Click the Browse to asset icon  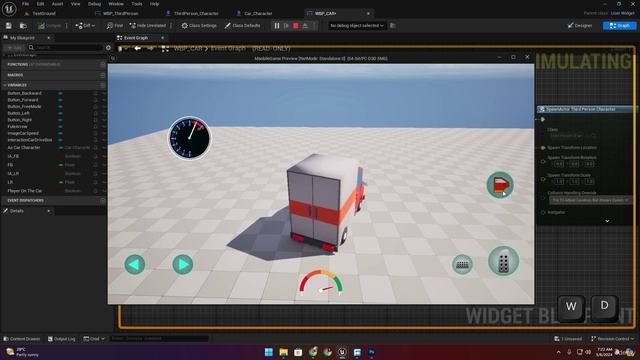point(23,26)
